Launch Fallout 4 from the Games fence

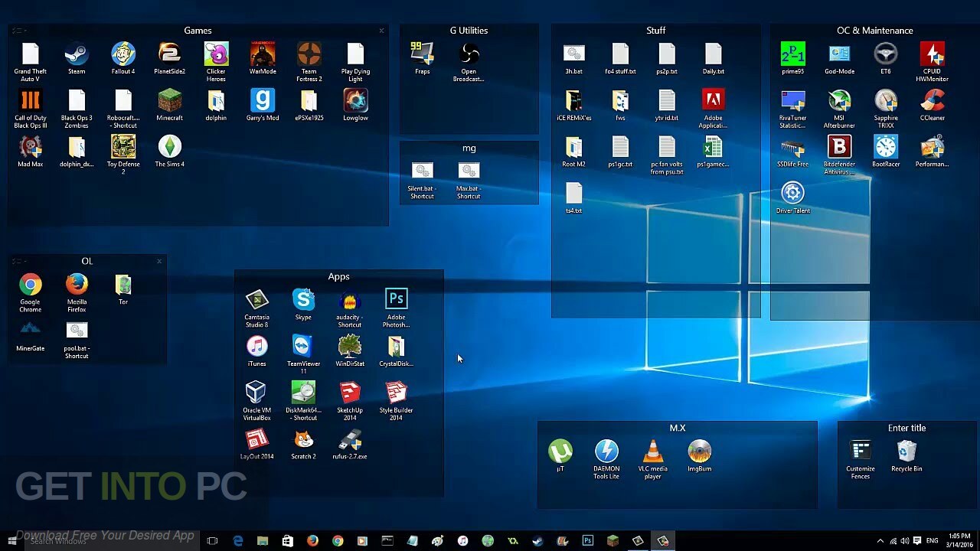tap(123, 60)
